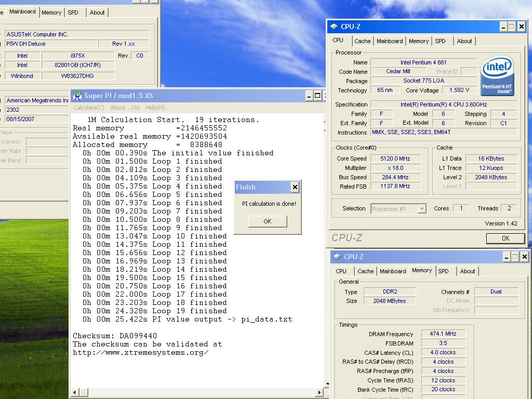Click the Super PI horizontal scrollbar left arrow
Screen dimensions: 532x399
pyautogui.click(x=75, y=392)
